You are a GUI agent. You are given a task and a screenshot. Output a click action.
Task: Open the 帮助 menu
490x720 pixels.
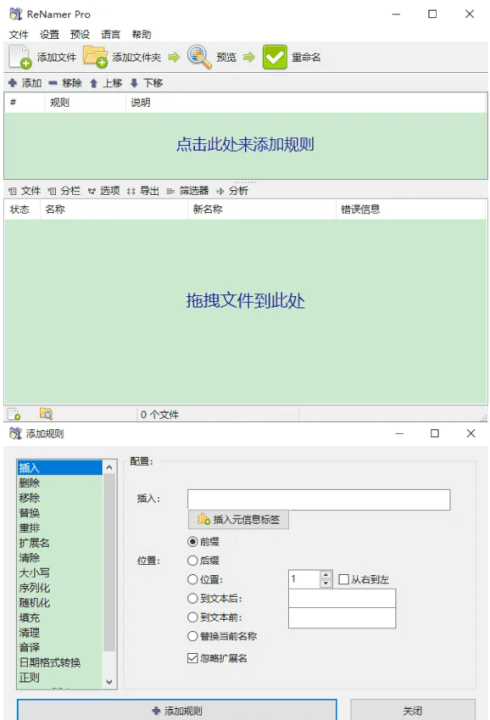pos(141,34)
